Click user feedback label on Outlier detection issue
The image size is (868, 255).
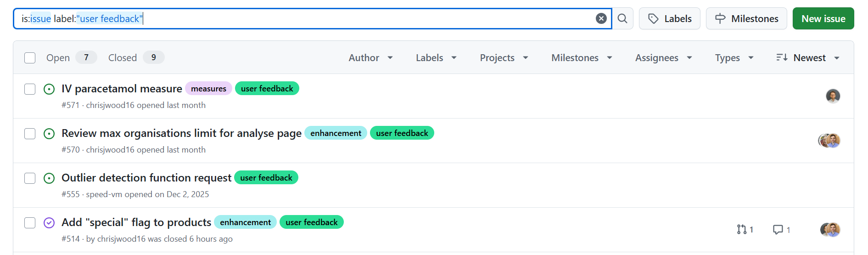pyautogui.click(x=266, y=178)
